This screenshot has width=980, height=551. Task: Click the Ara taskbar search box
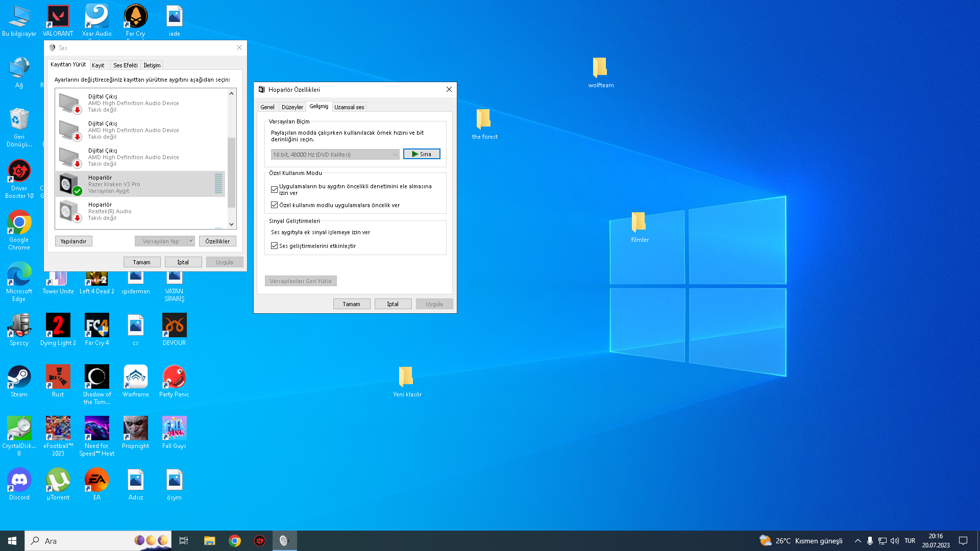tap(99, 541)
